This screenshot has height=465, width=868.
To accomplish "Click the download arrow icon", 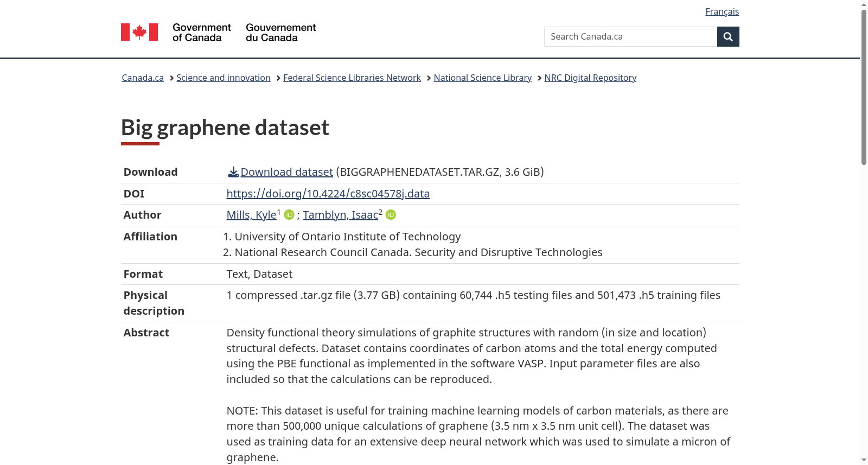I will (x=233, y=172).
